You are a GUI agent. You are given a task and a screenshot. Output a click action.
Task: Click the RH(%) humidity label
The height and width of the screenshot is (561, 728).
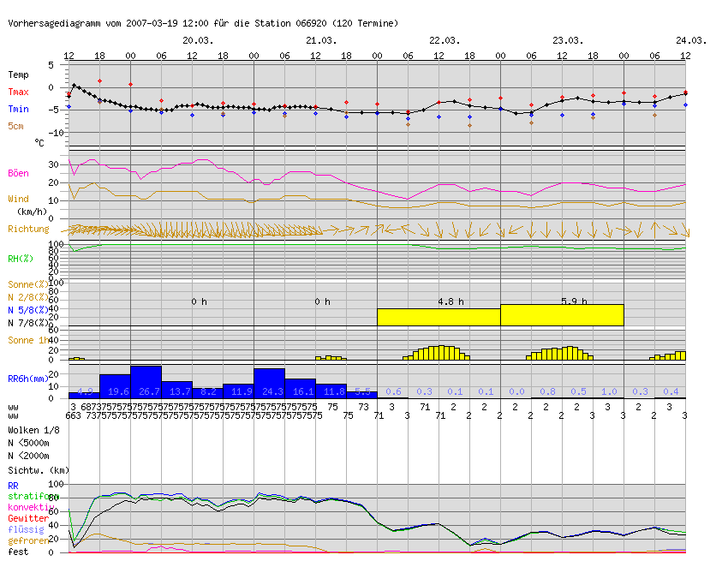[21, 259]
